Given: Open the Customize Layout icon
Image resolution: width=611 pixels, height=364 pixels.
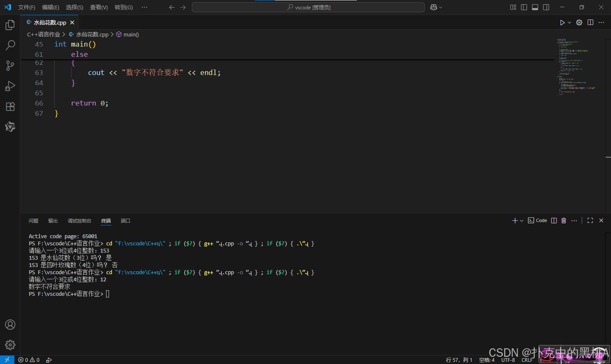Looking at the screenshot, I should (513, 7).
